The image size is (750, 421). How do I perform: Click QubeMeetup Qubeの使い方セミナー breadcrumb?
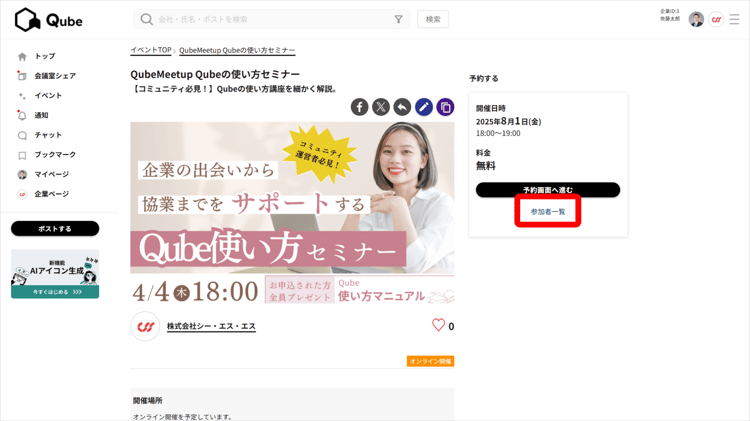[x=237, y=50]
